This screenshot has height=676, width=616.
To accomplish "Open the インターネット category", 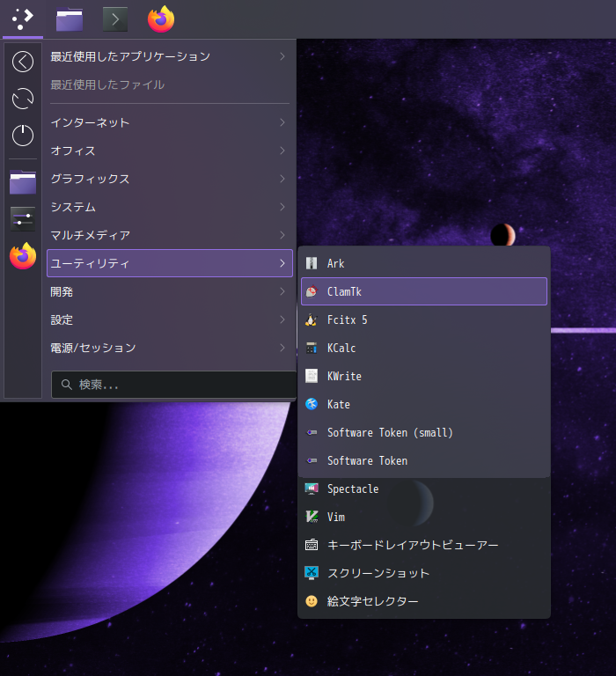I will (x=170, y=122).
